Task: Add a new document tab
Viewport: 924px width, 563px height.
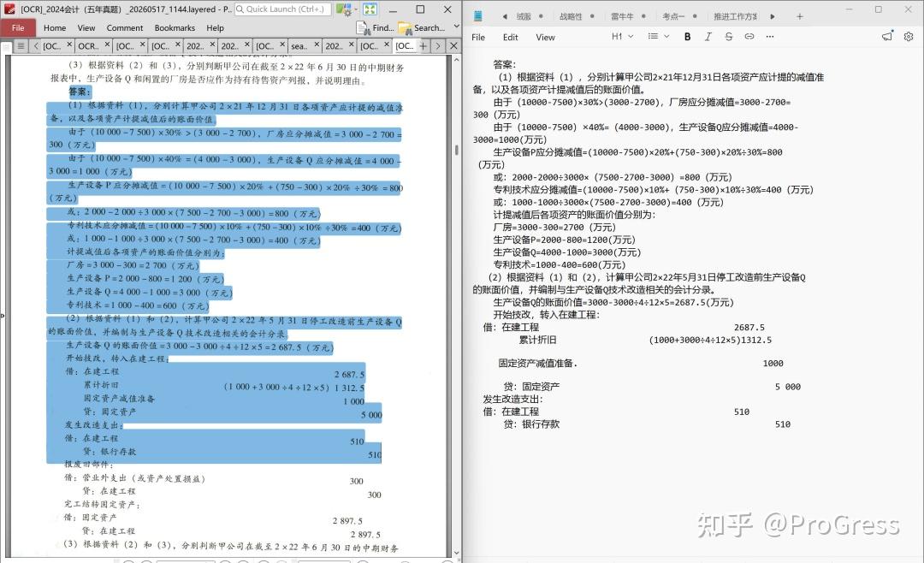Action: point(423,45)
